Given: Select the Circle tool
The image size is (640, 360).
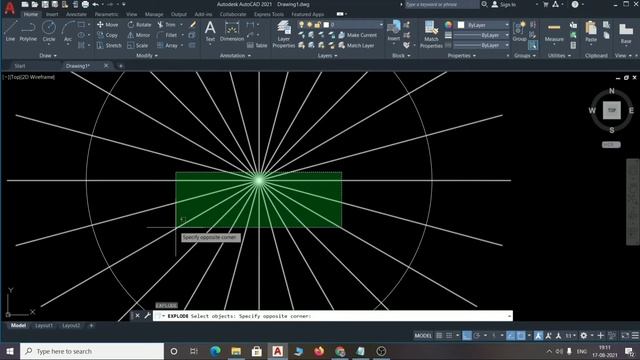Looking at the screenshot, I should tap(49, 31).
